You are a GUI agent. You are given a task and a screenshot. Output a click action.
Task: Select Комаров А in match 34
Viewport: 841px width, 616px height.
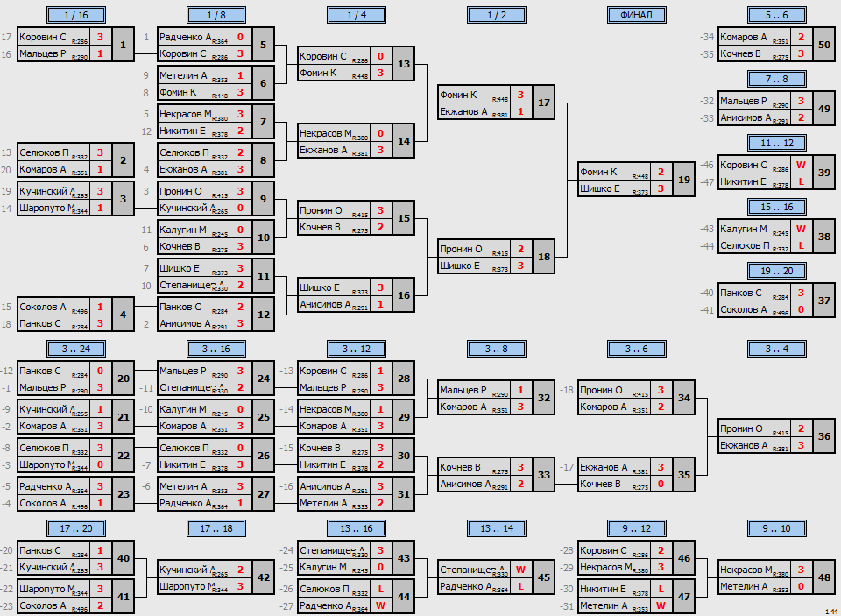pos(613,407)
